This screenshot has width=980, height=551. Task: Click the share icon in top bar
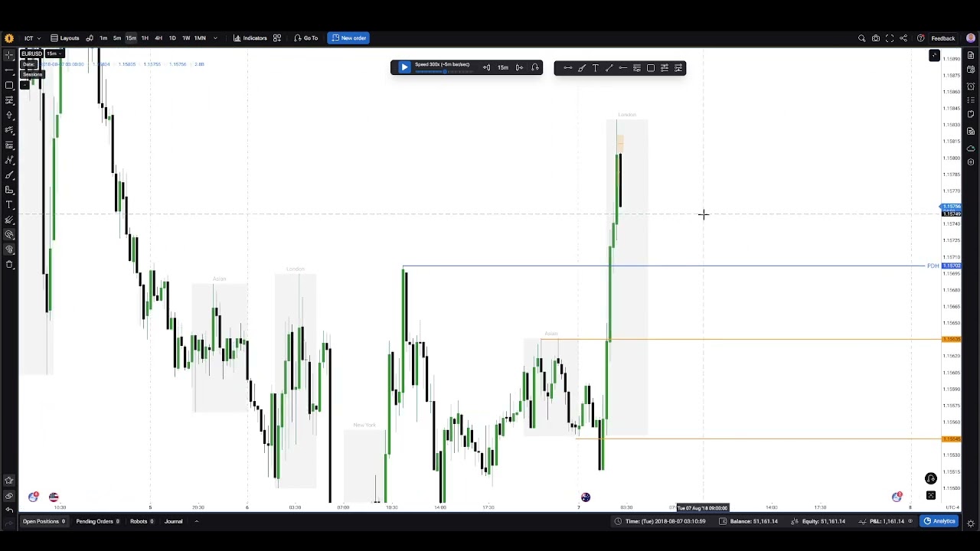(903, 38)
